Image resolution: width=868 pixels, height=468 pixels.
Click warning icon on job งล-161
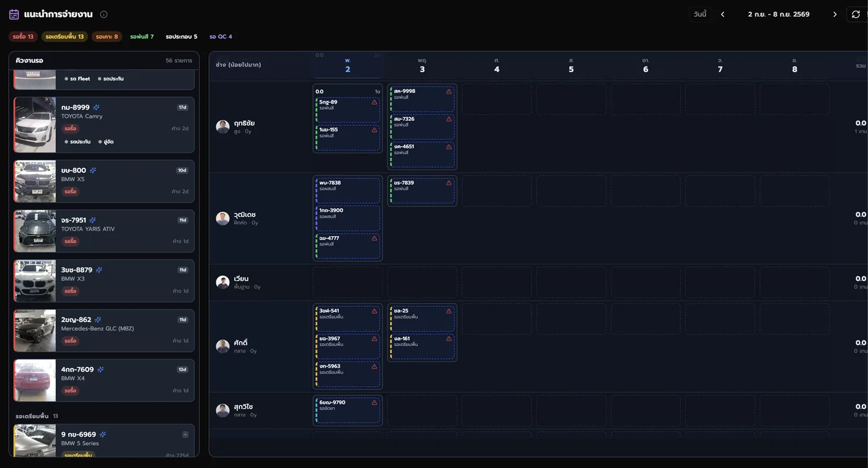click(449, 339)
